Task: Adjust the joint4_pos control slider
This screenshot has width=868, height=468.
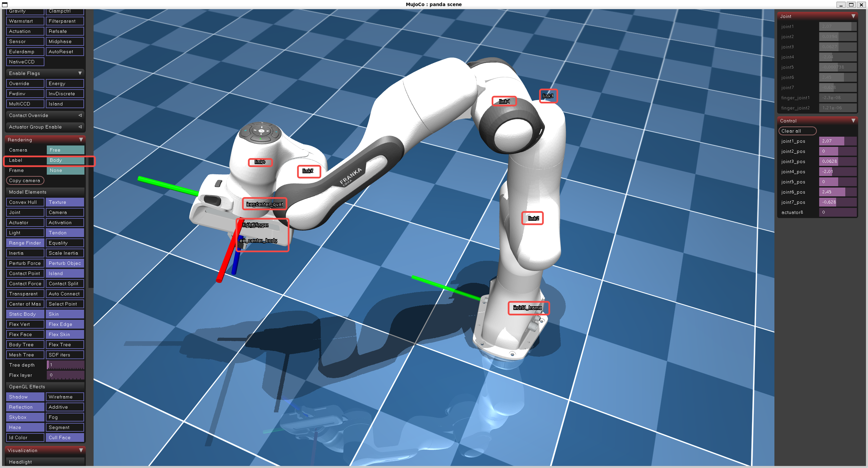Action: tap(837, 172)
